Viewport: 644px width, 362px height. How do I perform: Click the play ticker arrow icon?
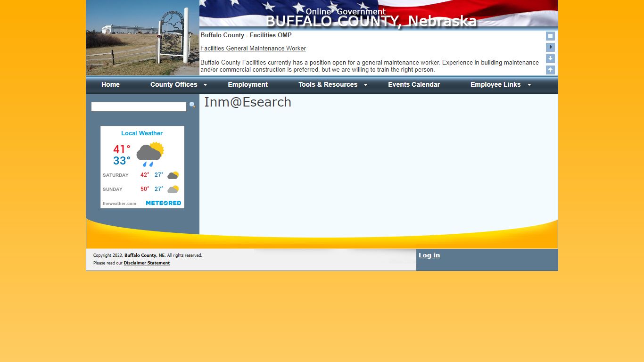(x=550, y=47)
